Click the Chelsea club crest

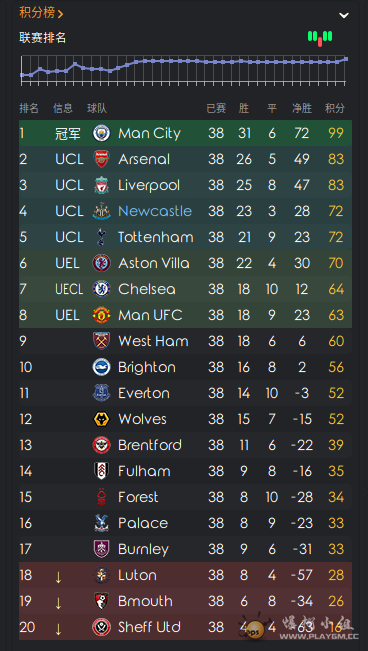coord(101,289)
